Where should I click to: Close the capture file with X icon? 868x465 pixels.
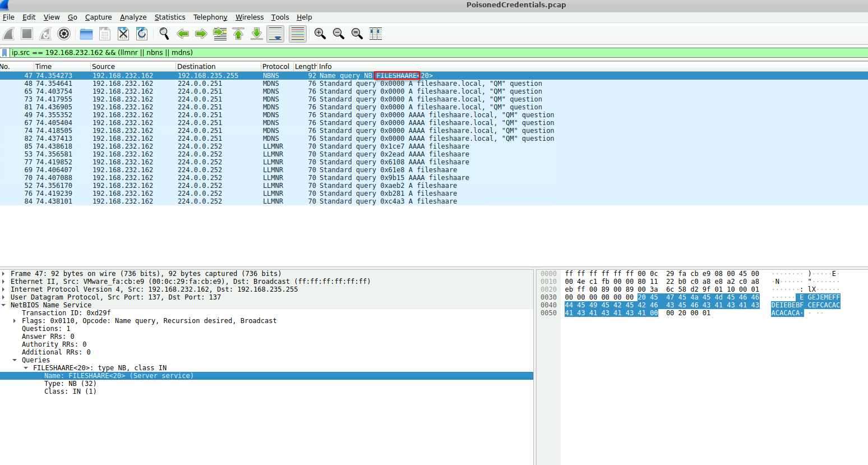[x=123, y=34]
